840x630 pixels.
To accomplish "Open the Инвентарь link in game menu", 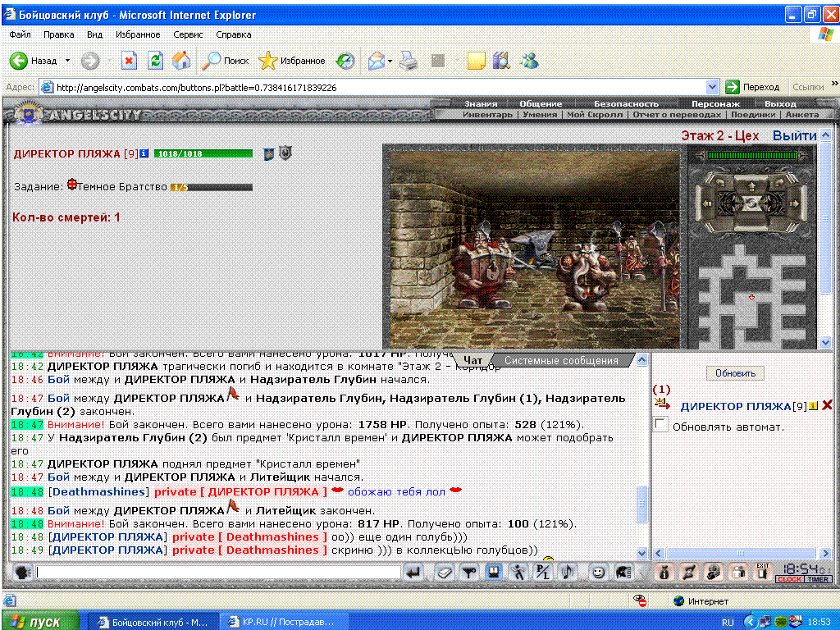I will pos(487,114).
